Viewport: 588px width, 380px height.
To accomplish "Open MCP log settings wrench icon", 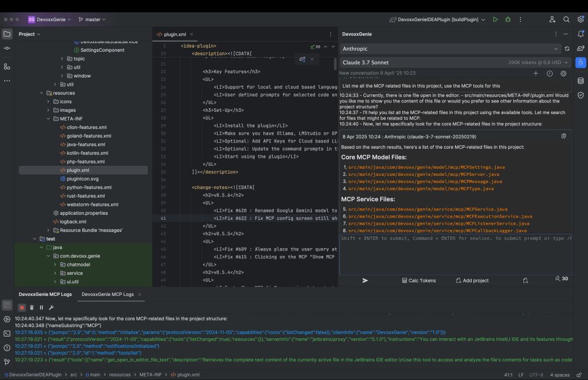I will coord(51,307).
